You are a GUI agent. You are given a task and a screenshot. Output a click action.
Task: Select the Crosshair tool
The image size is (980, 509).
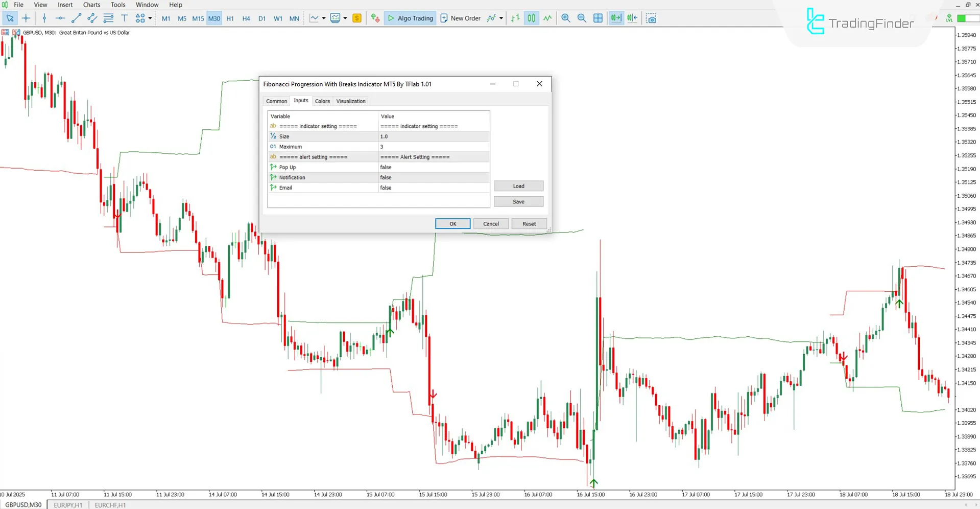tap(26, 18)
